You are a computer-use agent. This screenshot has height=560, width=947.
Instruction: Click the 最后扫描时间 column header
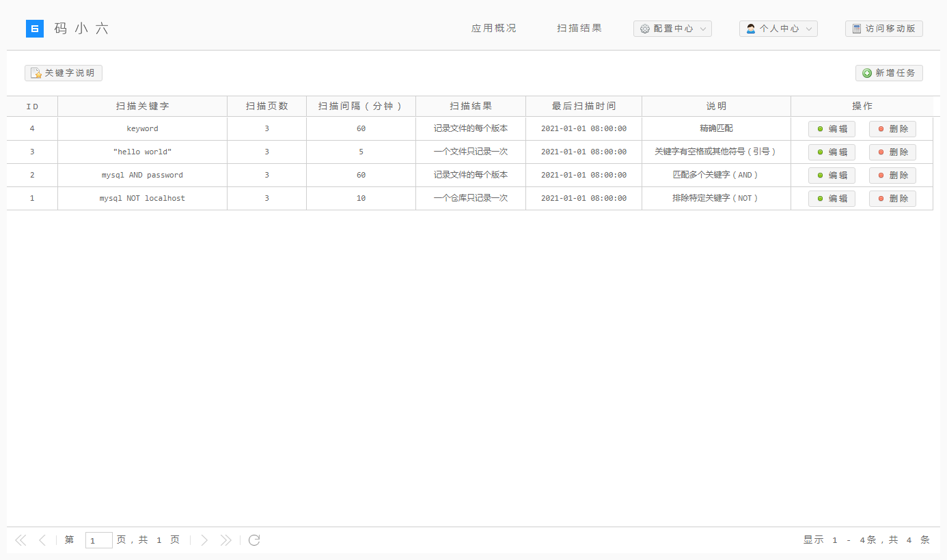pos(584,107)
